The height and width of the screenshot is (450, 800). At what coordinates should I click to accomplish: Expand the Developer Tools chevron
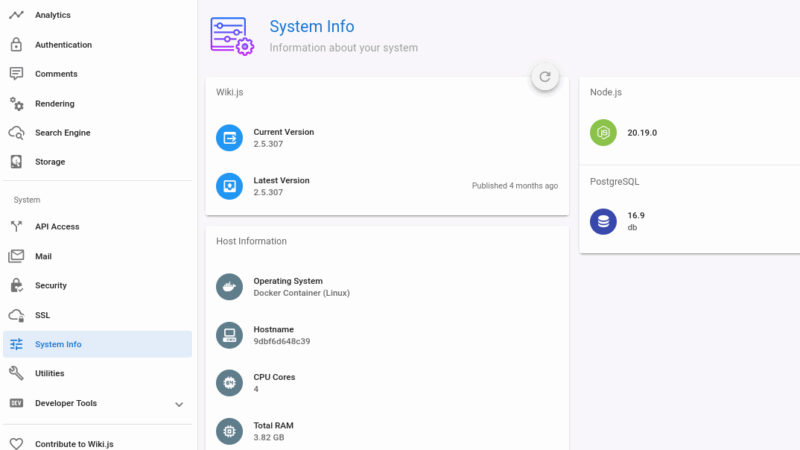pos(179,404)
